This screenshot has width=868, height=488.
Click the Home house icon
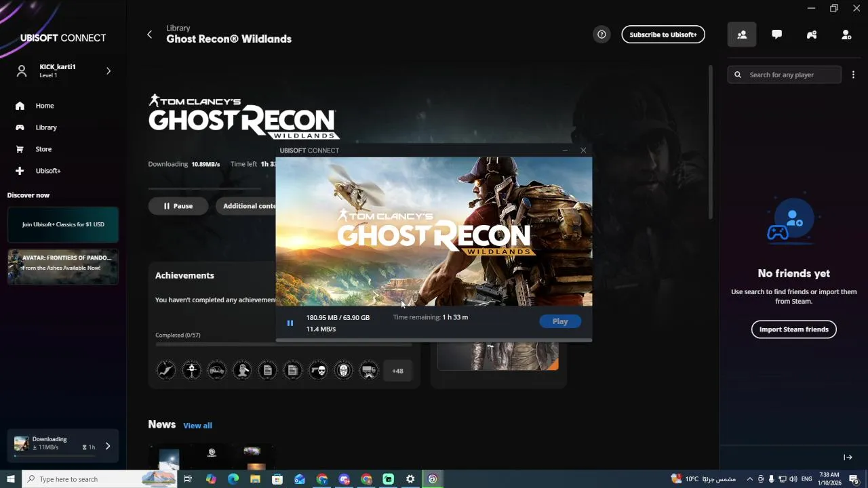pos(20,106)
